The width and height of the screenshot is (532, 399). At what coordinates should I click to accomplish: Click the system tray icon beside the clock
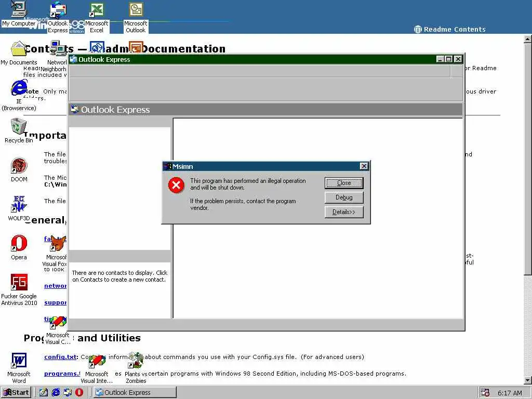click(485, 393)
